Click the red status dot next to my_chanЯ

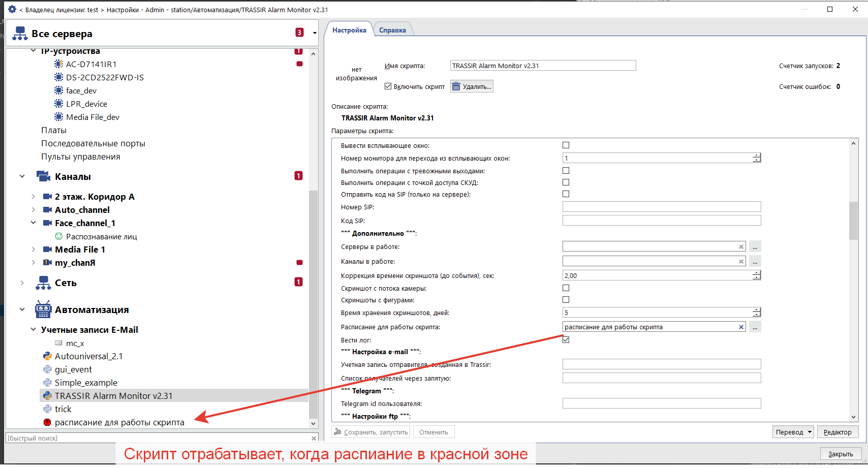point(299,263)
